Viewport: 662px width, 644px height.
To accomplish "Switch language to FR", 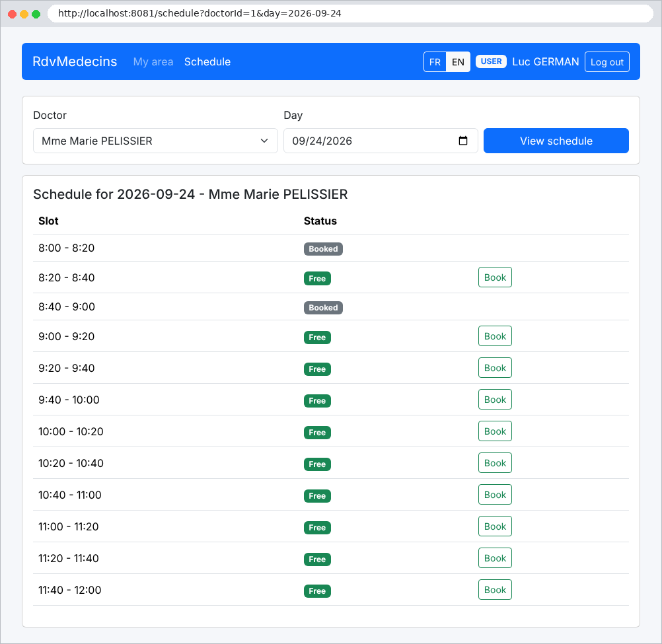I will coord(435,62).
